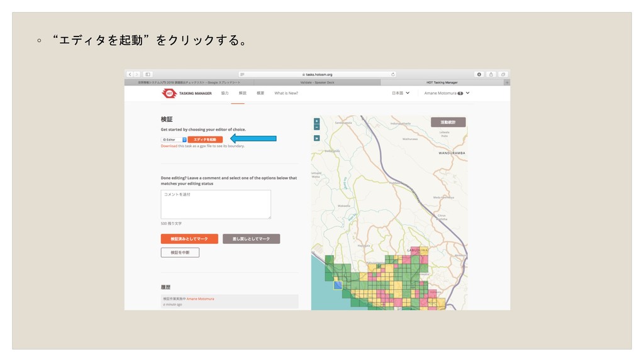Screen dimensions: 644x362
Task: Expand the Amane Motomura user menu
Action: 447,93
